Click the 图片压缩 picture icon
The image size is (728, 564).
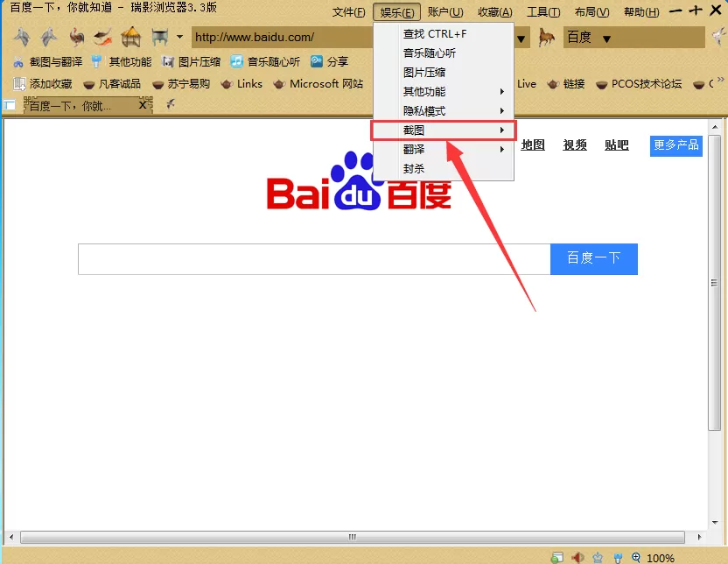168,62
